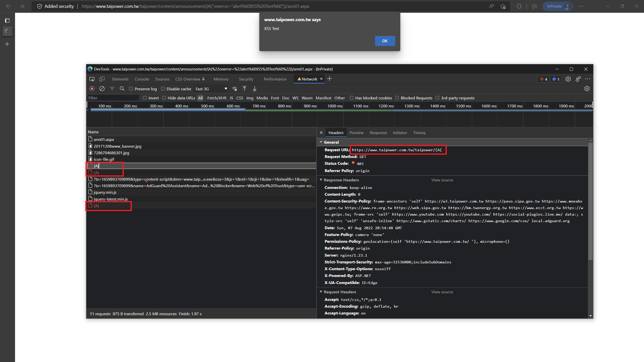The width and height of the screenshot is (644, 362).
Task: Open the Security tab
Action: (x=246, y=79)
